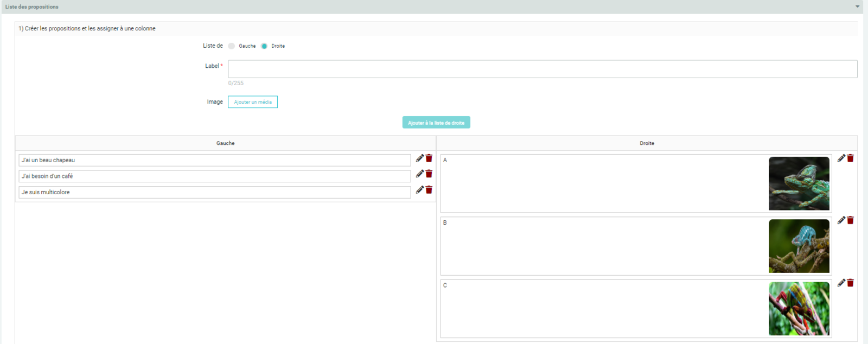The image size is (868, 344).
Task: Click the Droite column header
Action: click(x=647, y=143)
